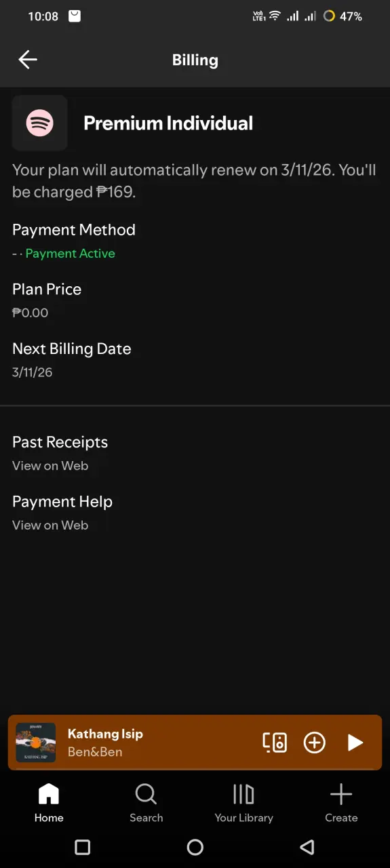Play Kathang Isip from mini player
The width and height of the screenshot is (390, 868).
click(355, 743)
